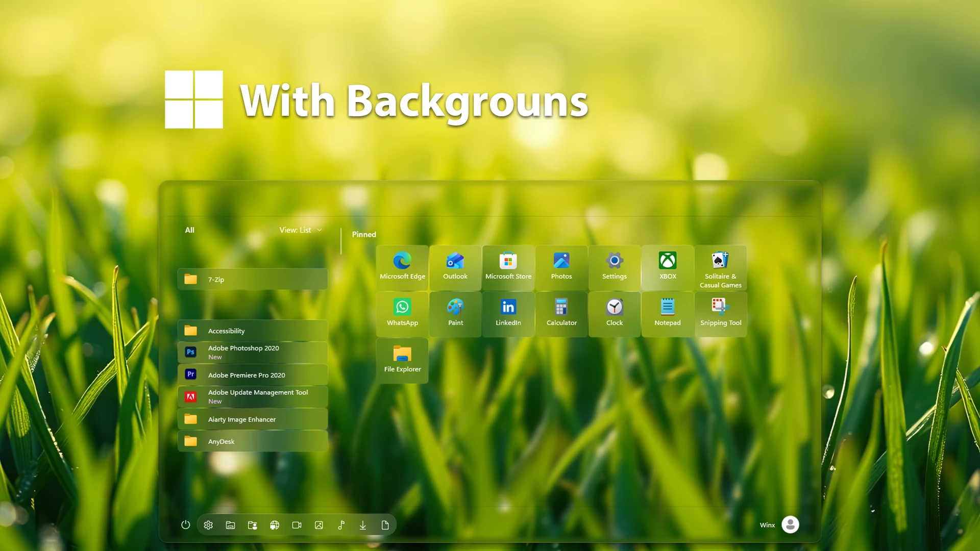Open the pinned Settings app tile
The height and width of the screenshot is (551, 980).
615,268
